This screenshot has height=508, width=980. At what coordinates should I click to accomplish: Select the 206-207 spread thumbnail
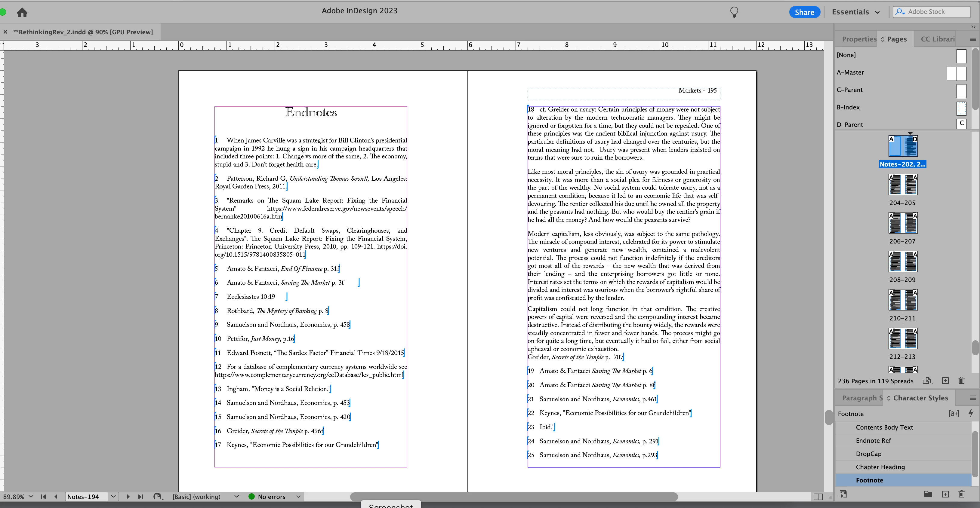click(902, 223)
